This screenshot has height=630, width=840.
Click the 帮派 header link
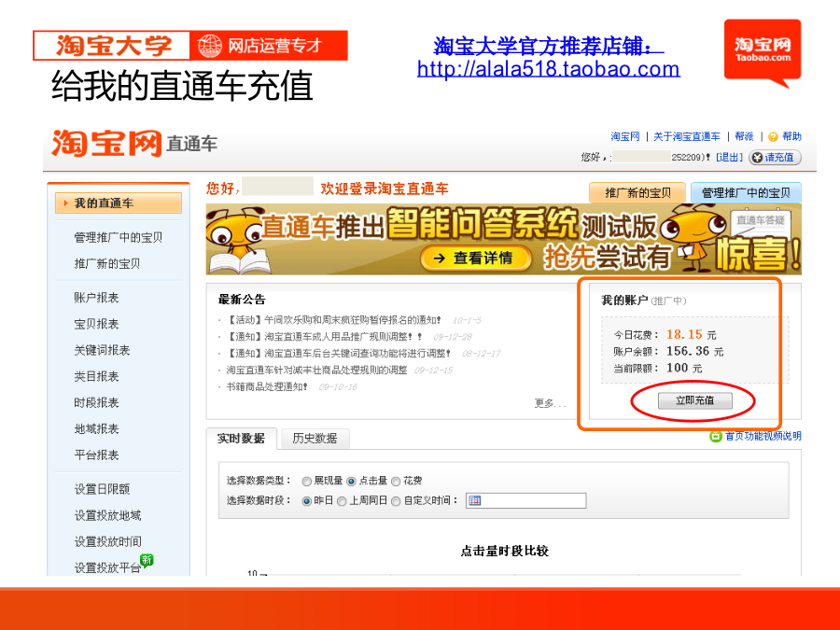744,136
